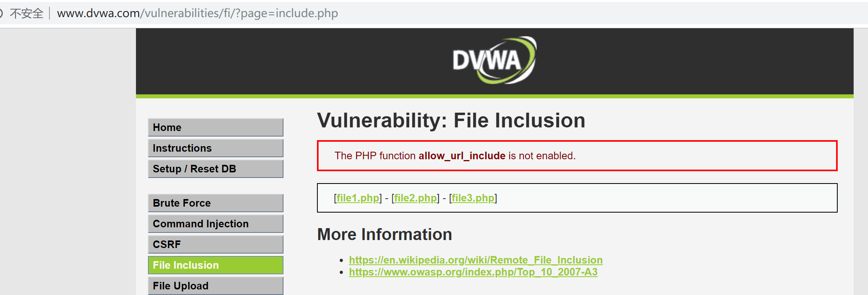
Task: Click the browser address bar URL
Action: [x=197, y=14]
